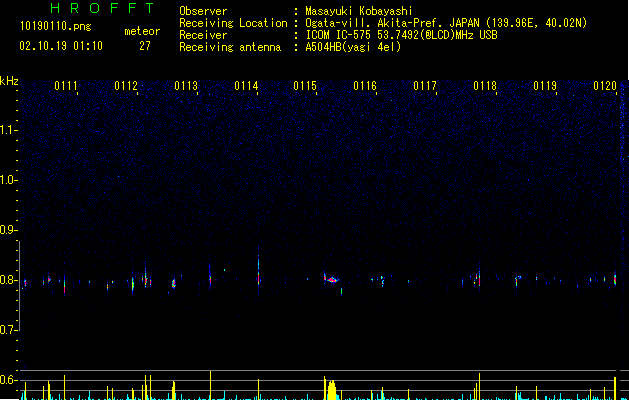
Task: Click the meteor label
Action: [142, 31]
